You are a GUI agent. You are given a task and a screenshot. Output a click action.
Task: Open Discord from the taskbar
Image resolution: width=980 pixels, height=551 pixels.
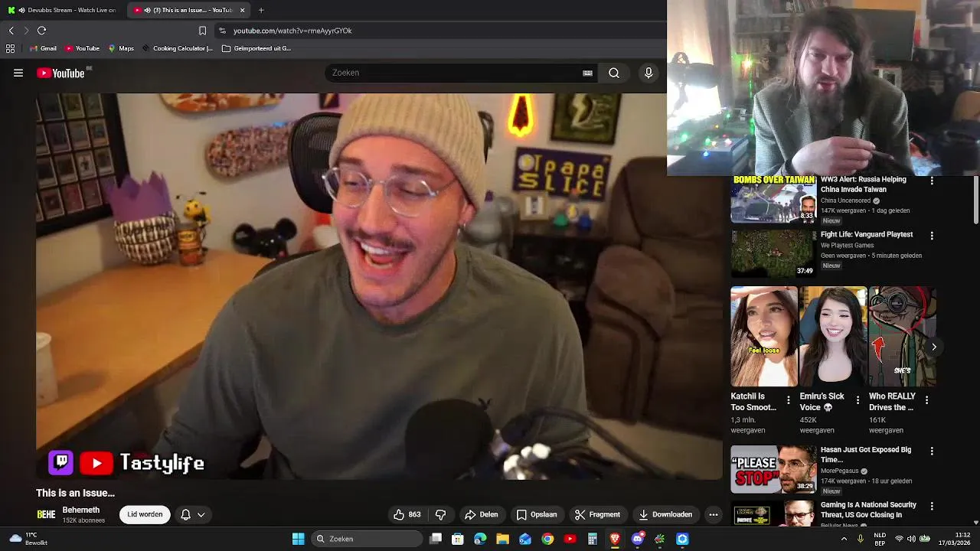(637, 539)
